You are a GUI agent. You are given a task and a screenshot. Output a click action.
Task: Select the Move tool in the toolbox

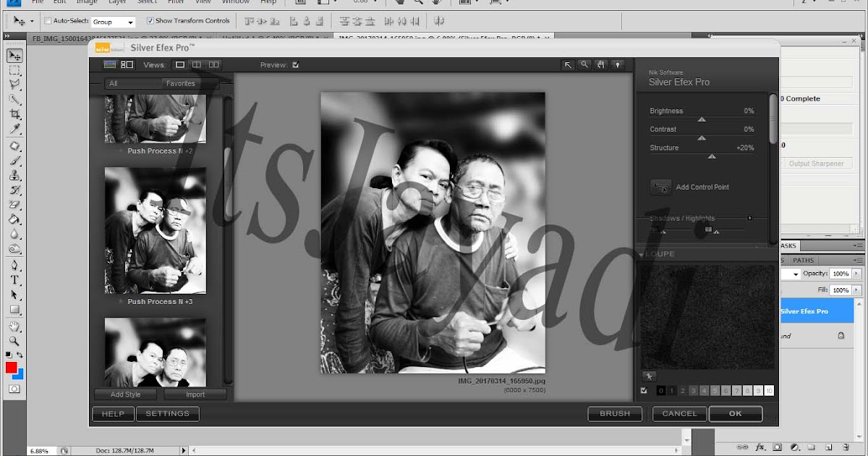[14, 56]
